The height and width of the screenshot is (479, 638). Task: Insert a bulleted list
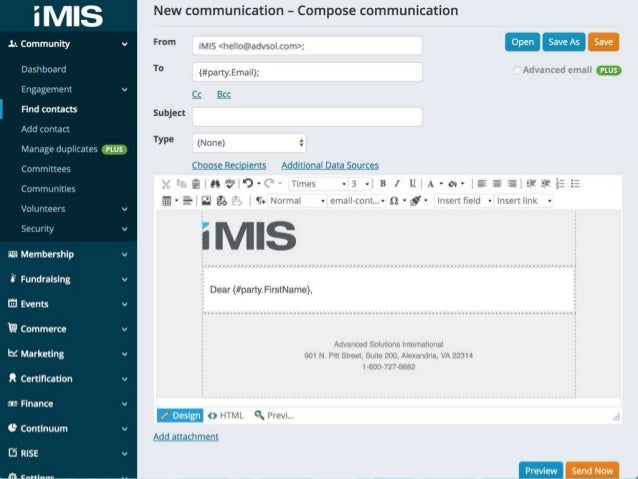(575, 184)
